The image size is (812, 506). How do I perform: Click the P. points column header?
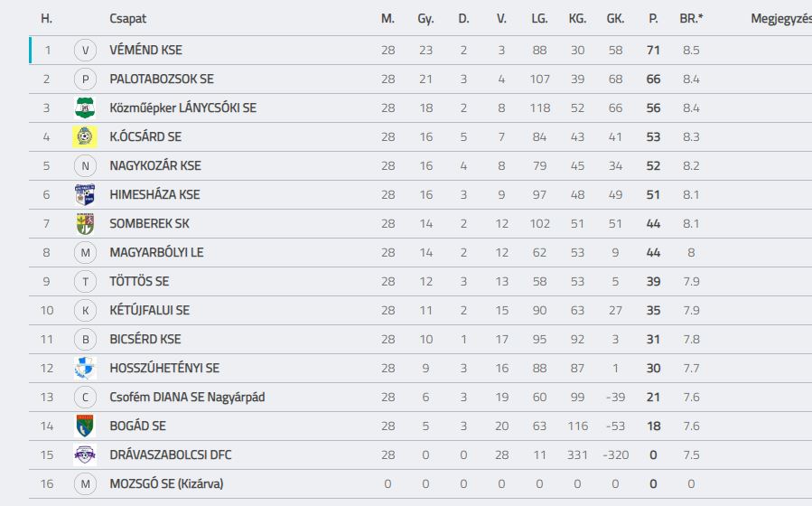point(654,19)
